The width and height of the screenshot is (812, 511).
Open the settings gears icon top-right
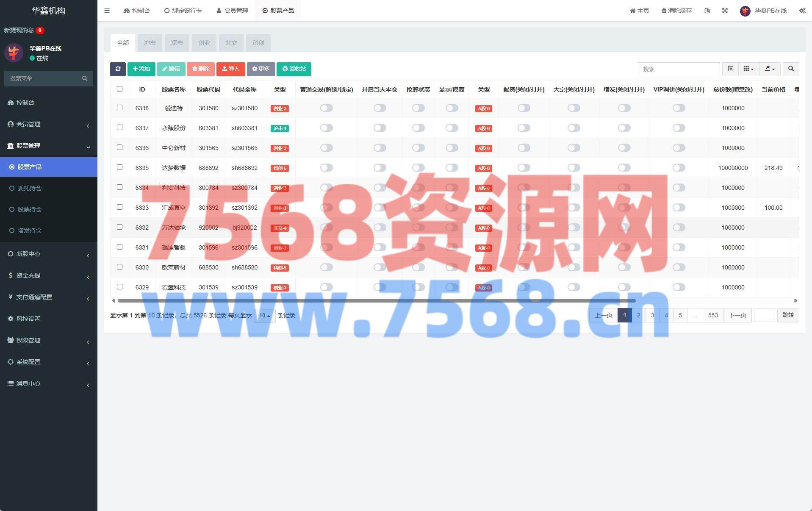[802, 11]
